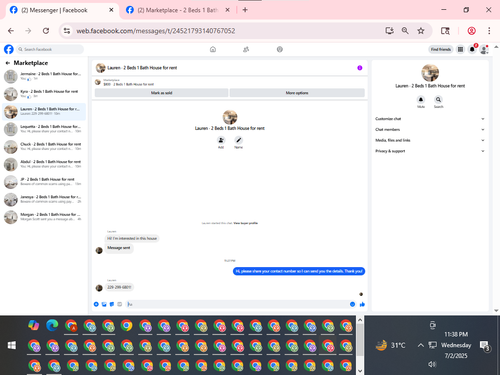Open Lequetta conversation
The height and width of the screenshot is (375, 500).
click(x=44, y=129)
